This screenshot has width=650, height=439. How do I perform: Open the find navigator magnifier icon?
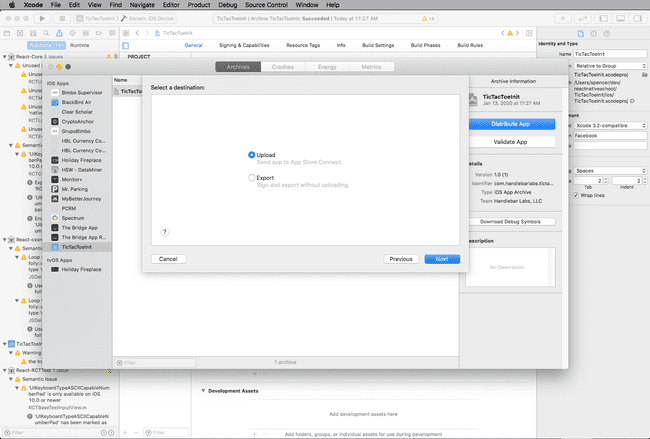point(46,33)
